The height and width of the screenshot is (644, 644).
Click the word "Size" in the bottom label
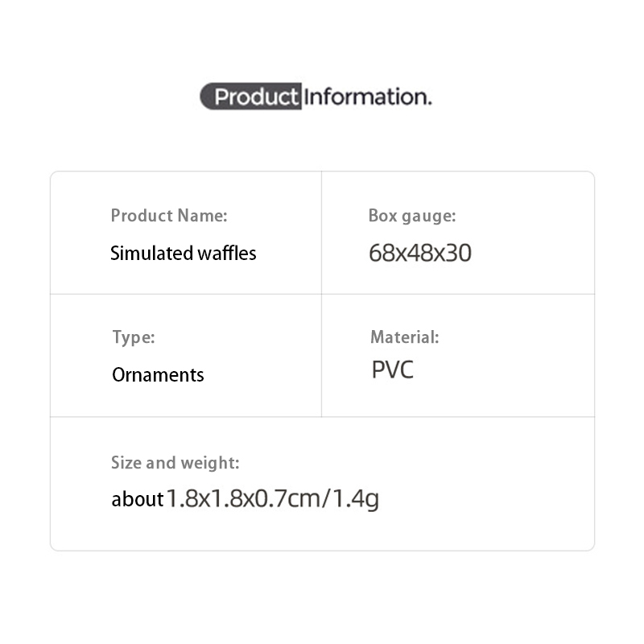pyautogui.click(x=127, y=463)
